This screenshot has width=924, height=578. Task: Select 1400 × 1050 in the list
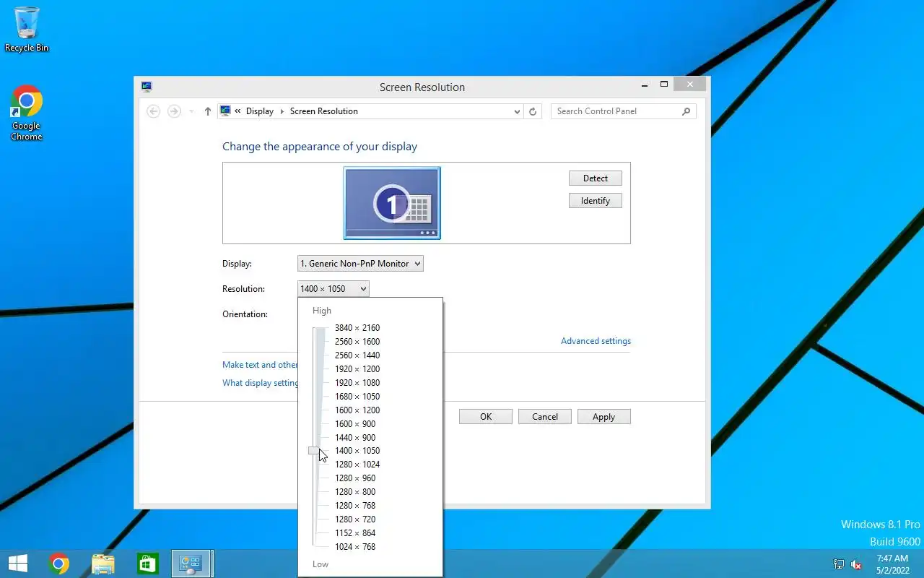(357, 451)
